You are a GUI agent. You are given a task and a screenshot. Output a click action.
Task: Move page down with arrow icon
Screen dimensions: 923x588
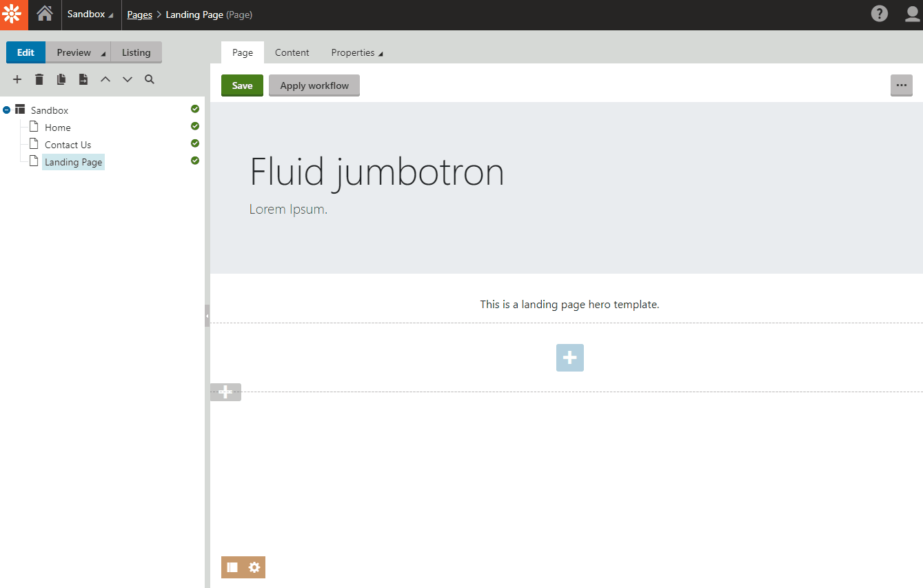coord(128,80)
